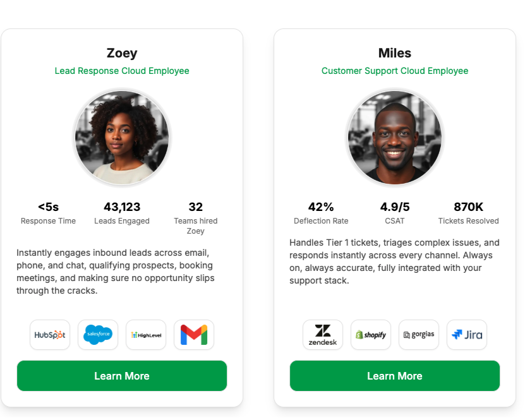Screen dimensions: 530x420
Task: Click the Salesforce cloud logo icon
Action: (x=98, y=335)
